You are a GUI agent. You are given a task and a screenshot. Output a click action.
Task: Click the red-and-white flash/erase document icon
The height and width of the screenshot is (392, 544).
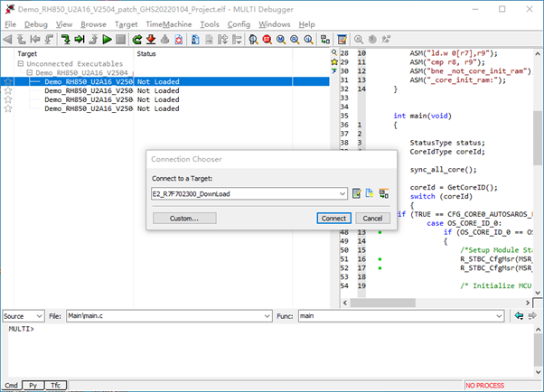[179, 40]
